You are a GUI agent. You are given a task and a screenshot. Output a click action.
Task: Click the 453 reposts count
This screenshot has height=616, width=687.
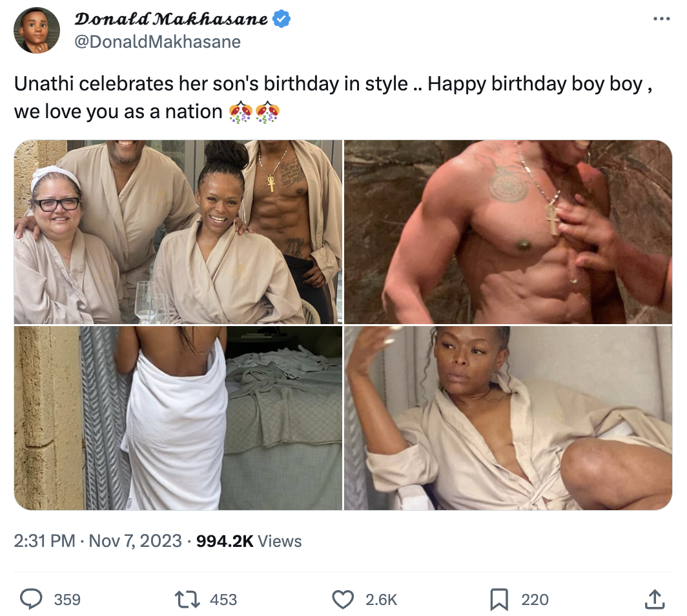[223, 599]
